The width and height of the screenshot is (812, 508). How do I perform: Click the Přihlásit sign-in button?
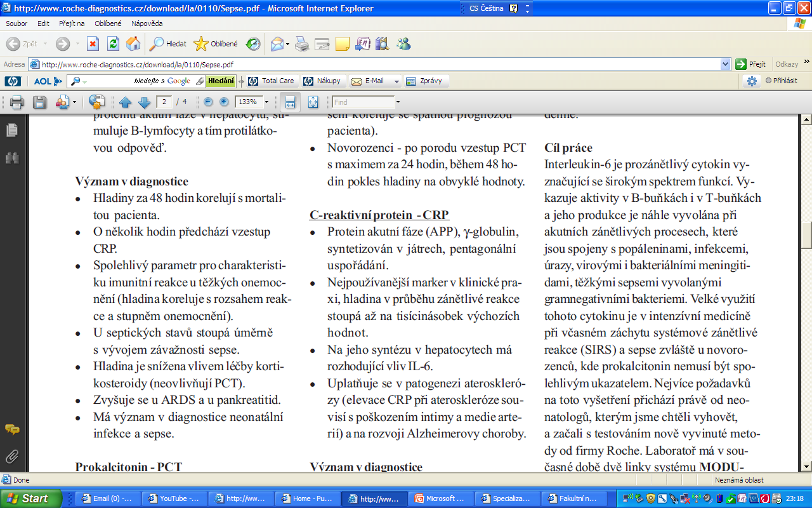[782, 81]
